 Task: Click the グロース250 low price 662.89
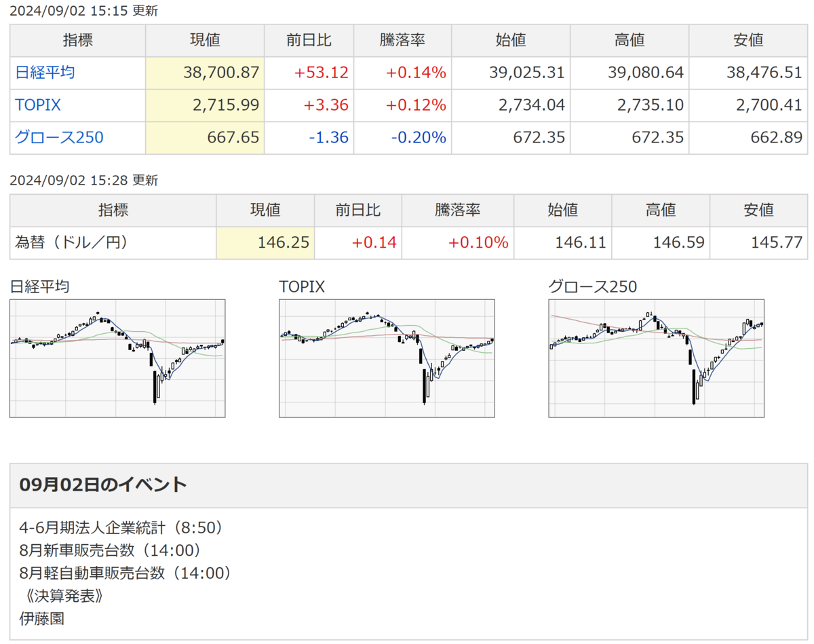[777, 138]
